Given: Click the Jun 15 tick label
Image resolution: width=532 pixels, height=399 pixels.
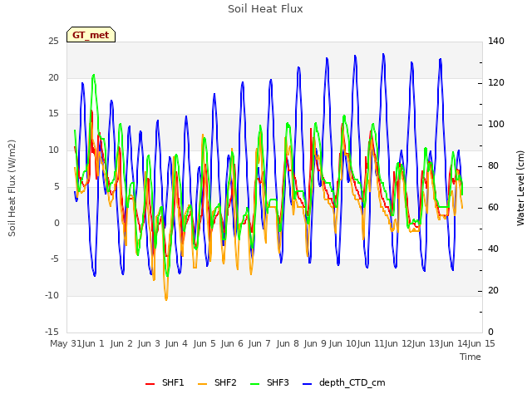Looking at the screenshot, I should pos(482,343).
